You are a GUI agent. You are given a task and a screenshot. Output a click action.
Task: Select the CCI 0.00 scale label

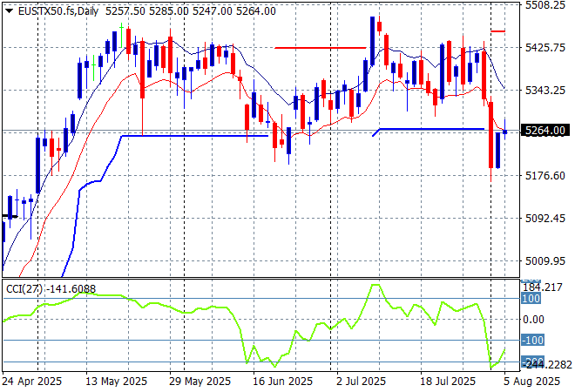pyautogui.click(x=533, y=320)
